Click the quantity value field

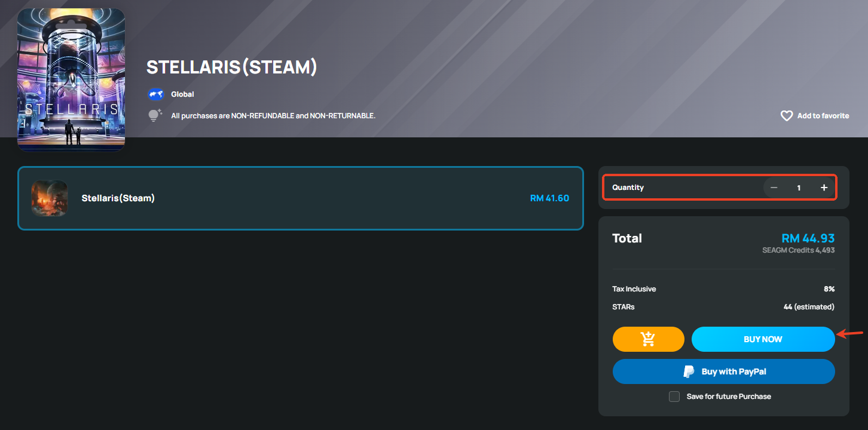799,188
